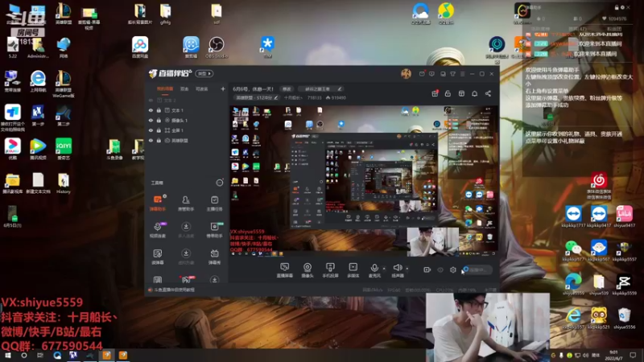Viewport: 644px width, 362px height.
Task: Toggle lock on the 全屏 1 layer
Action: 159,130
